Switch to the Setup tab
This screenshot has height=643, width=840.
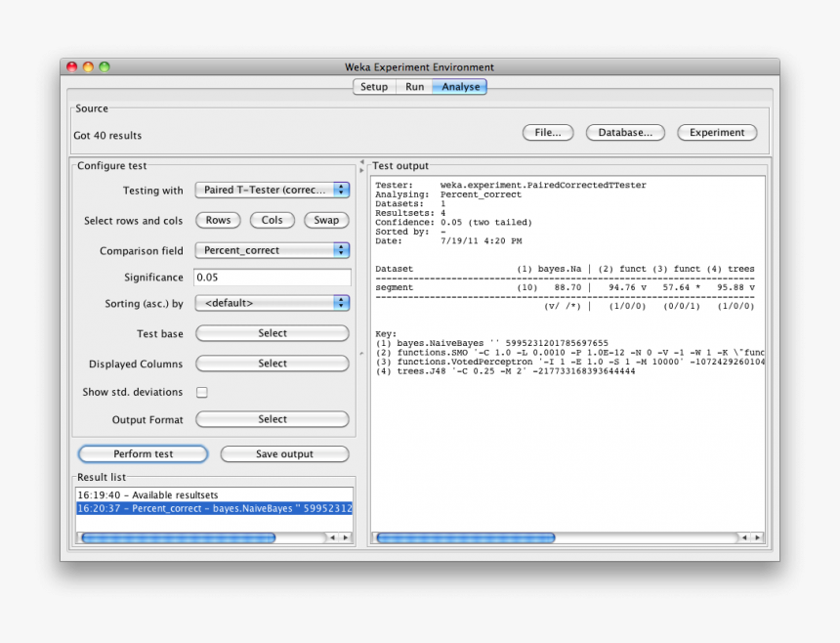[373, 86]
